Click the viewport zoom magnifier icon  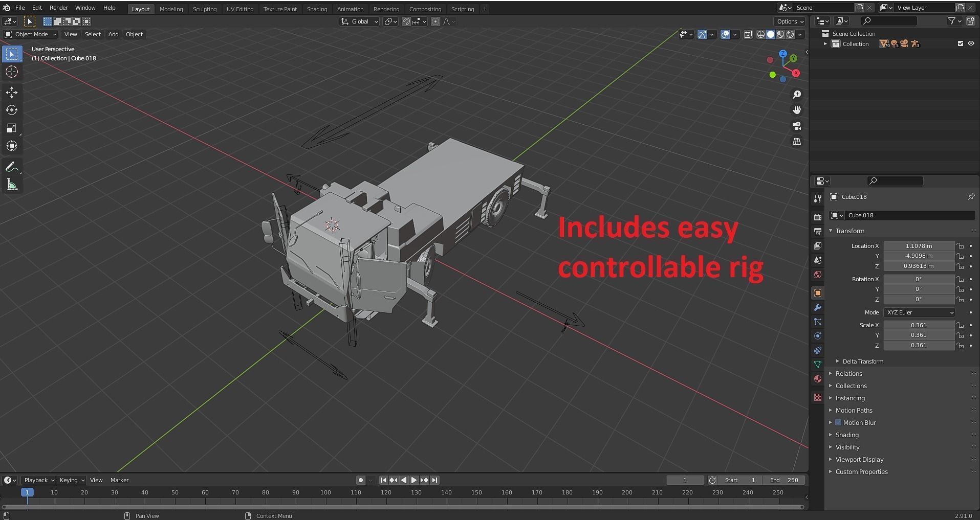(x=797, y=95)
